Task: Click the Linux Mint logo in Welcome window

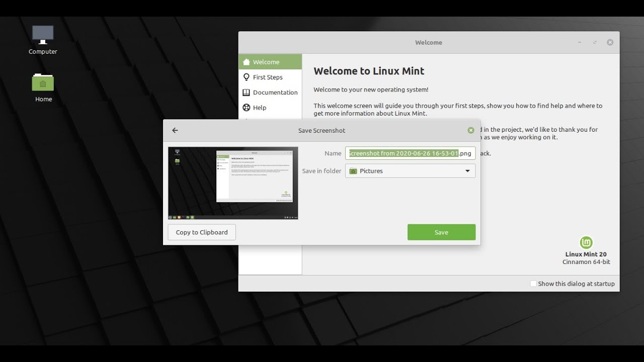Action: click(x=586, y=243)
